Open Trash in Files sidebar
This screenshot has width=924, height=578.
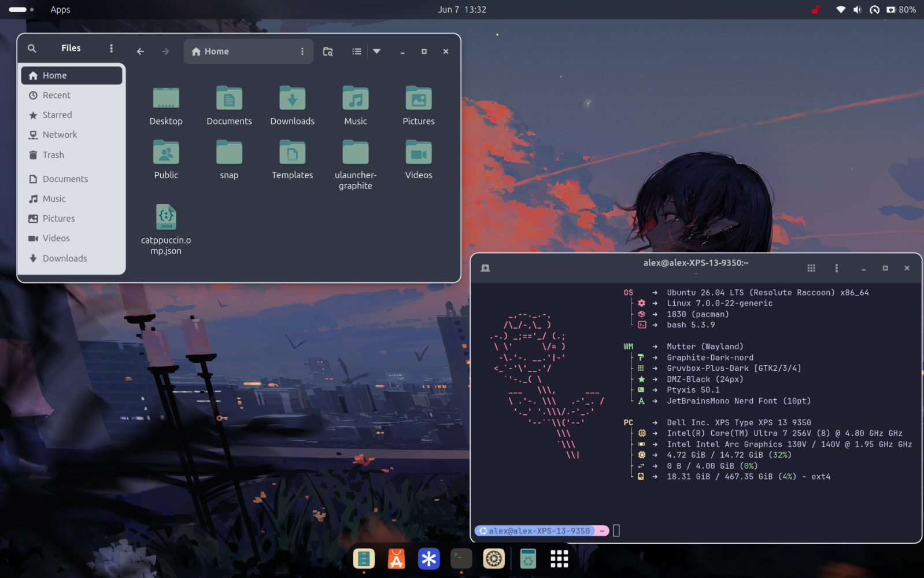[72, 154]
